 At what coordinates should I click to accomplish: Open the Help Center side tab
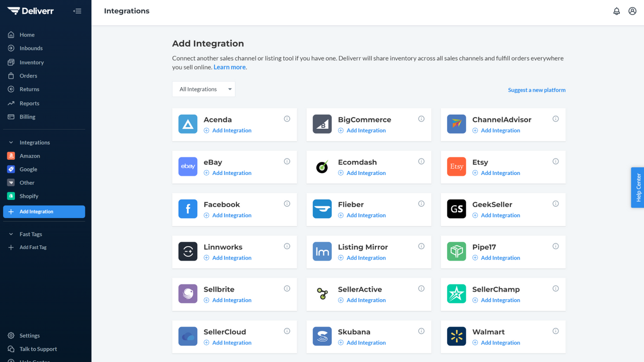[637, 188]
